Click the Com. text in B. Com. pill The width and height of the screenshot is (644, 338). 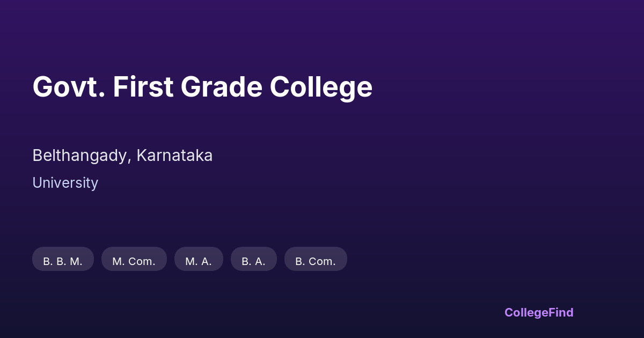tap(322, 261)
